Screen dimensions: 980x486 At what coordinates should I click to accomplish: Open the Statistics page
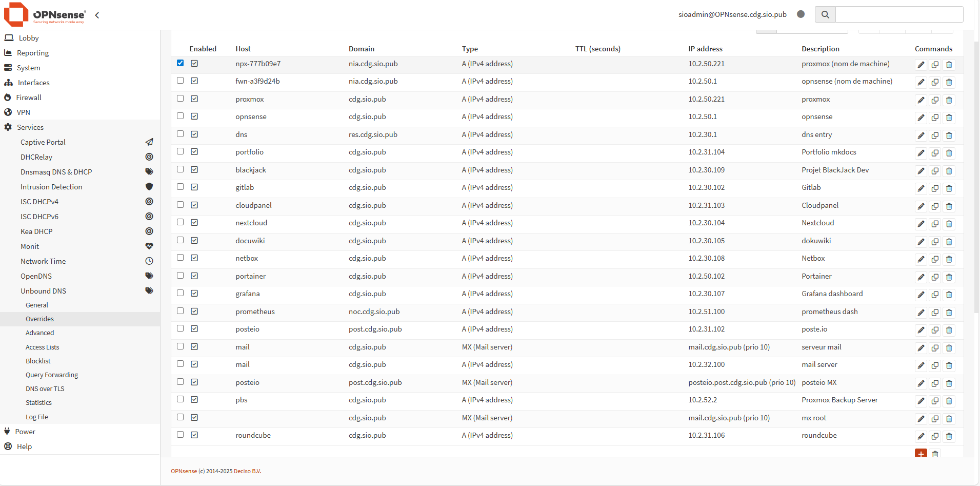click(x=38, y=402)
